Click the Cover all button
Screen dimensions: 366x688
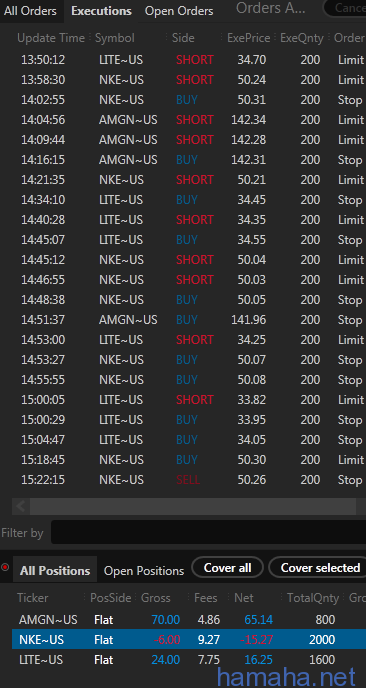[x=227, y=568]
